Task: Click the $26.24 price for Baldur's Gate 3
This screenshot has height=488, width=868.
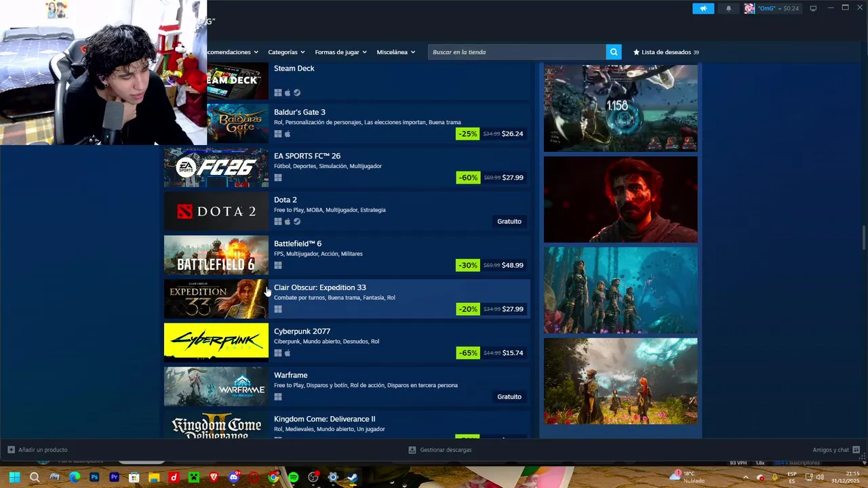Action: click(512, 134)
